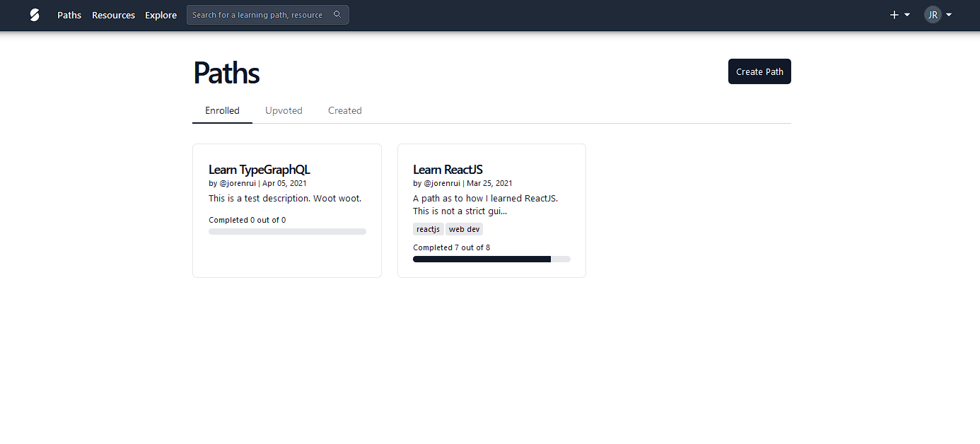Click the Learn ReactJS progress bar

(x=491, y=259)
